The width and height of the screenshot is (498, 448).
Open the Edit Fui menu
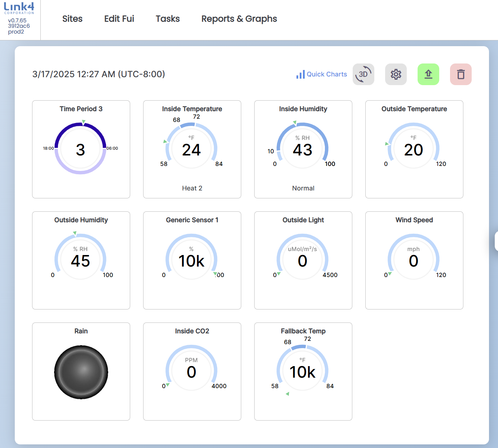119,19
